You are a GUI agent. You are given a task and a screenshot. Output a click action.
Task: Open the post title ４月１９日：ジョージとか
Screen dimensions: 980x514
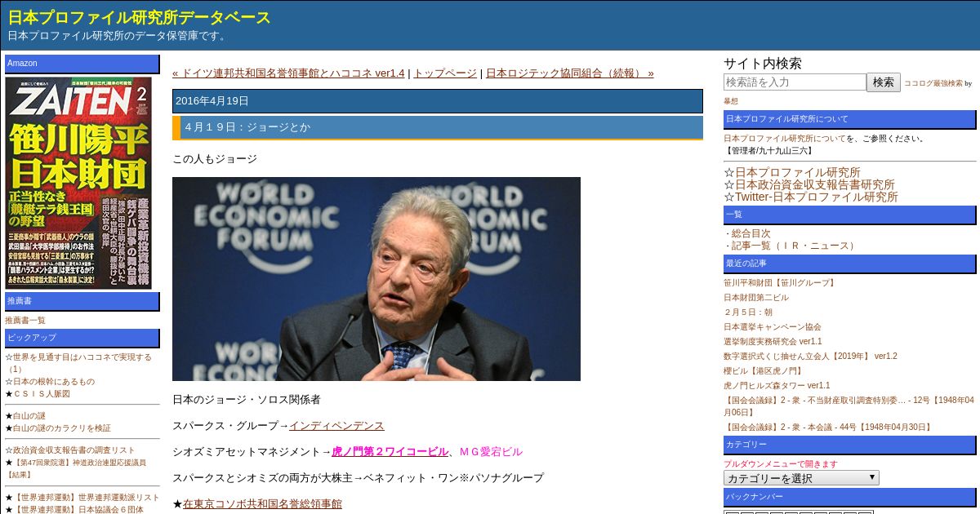(247, 127)
